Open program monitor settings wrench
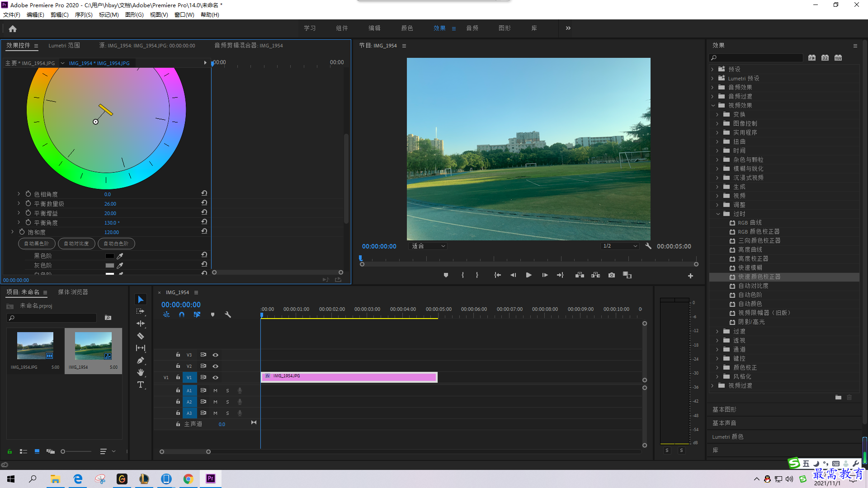 pos(648,246)
